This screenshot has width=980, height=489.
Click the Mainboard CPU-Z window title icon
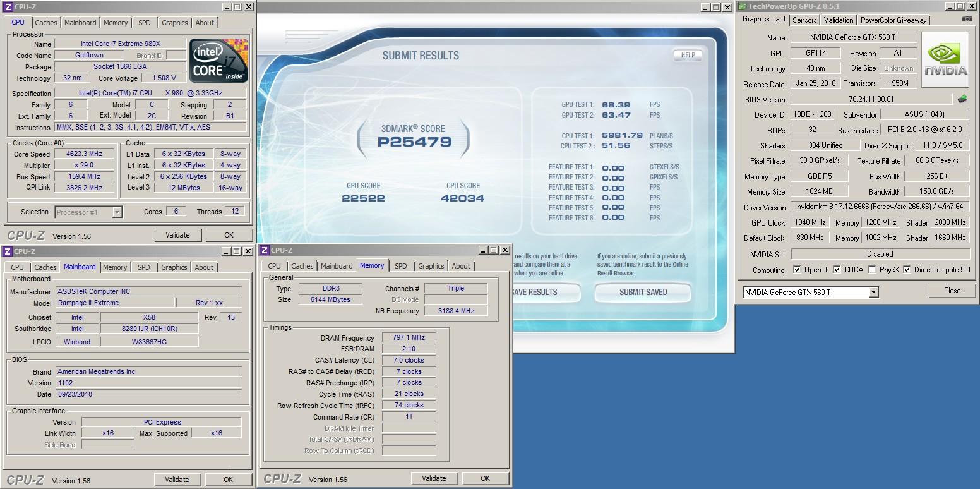[8, 251]
